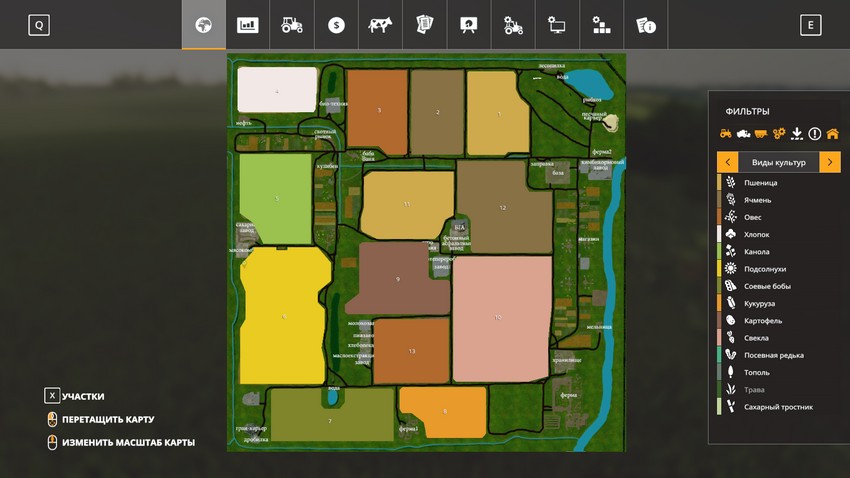The width and height of the screenshot is (850, 478).
Task: Click the Виды культур filter selector
Action: pyautogui.click(x=778, y=162)
